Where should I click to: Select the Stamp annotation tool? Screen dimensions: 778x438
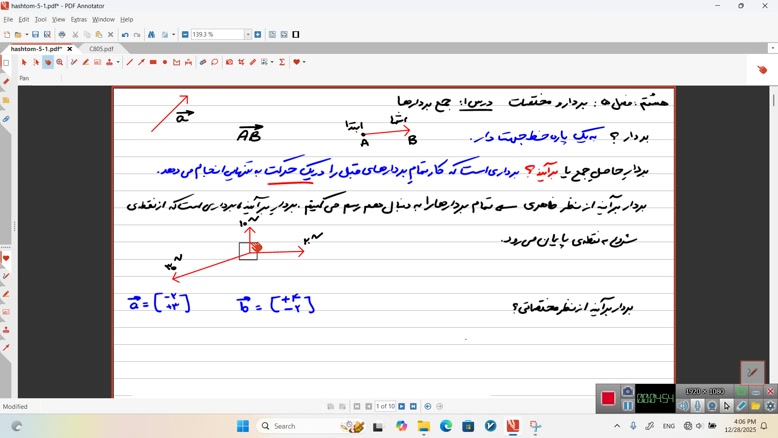click(110, 62)
